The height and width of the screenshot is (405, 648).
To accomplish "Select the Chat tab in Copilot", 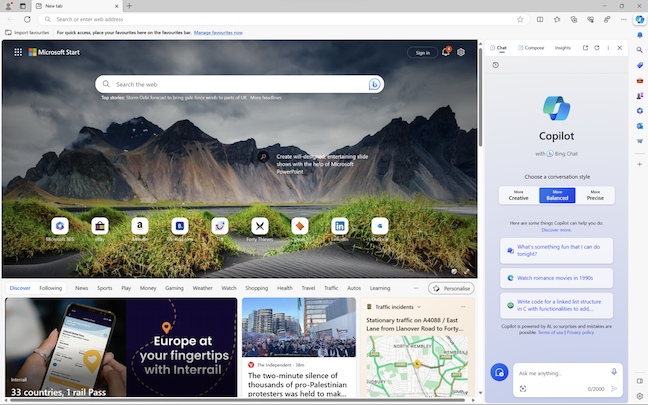I will pyautogui.click(x=498, y=48).
